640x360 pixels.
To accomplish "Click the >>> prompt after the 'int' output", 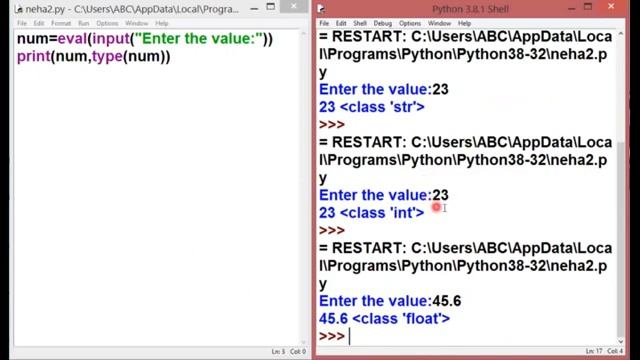I will point(332,230).
